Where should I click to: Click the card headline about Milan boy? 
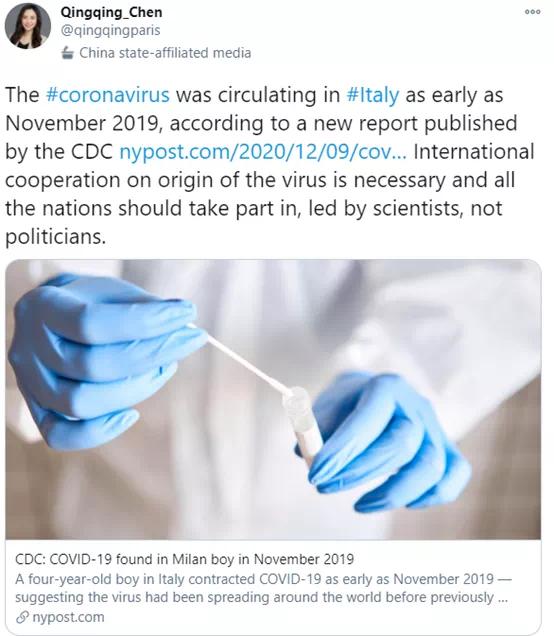point(185,559)
